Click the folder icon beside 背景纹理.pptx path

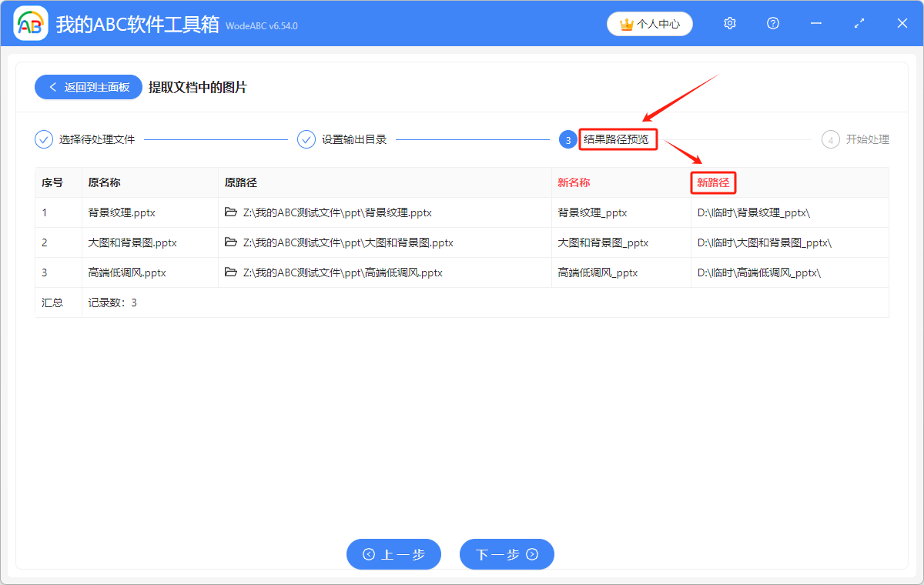coord(231,212)
